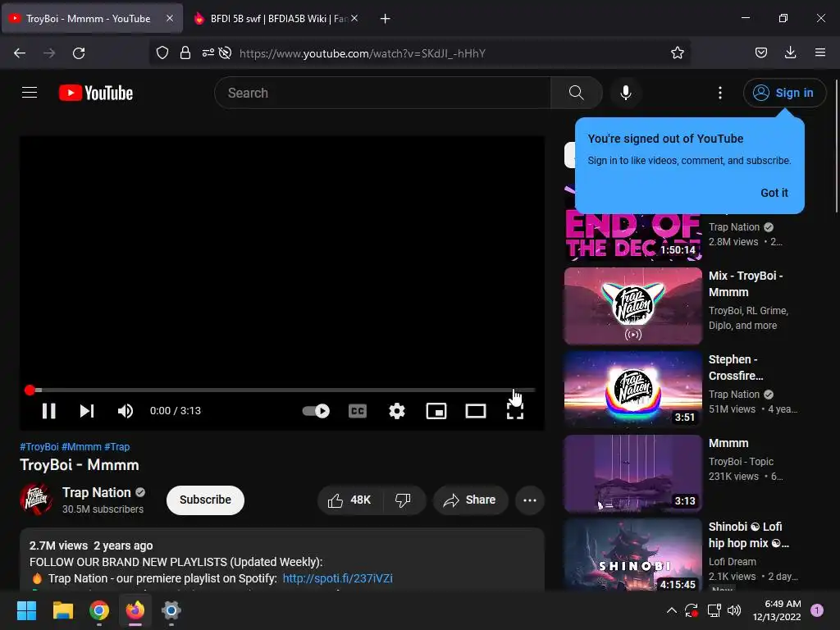
Task: Open YouTube settings three-dot menu
Action: point(720,93)
